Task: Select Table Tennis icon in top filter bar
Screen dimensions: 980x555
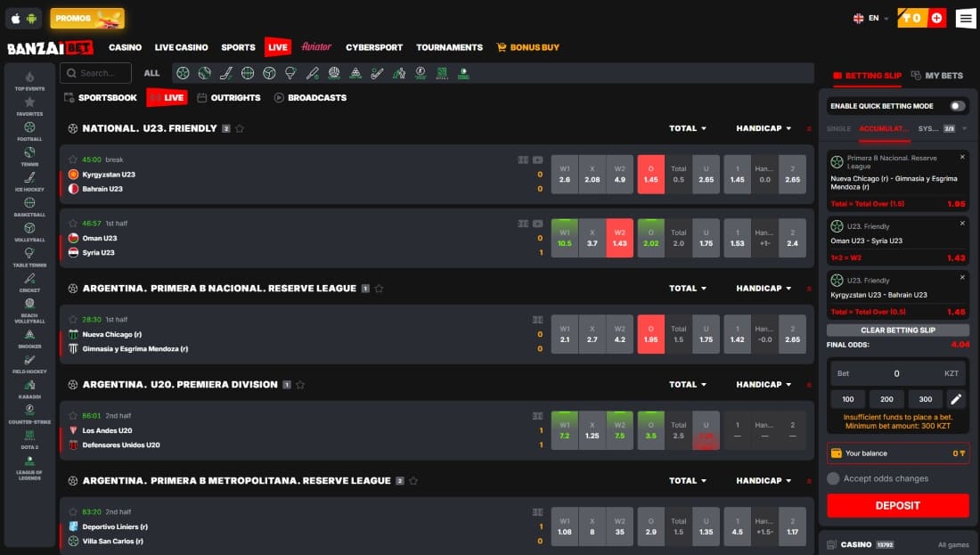Action: tap(290, 73)
